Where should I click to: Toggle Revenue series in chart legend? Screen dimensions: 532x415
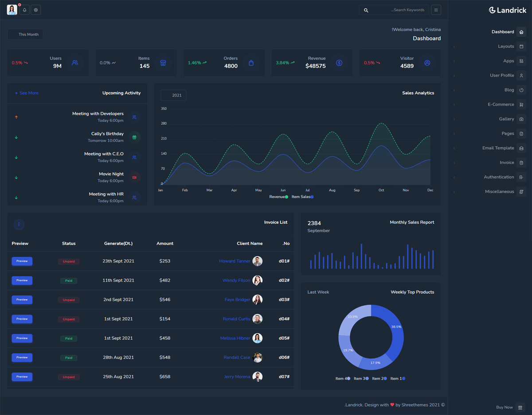(278, 197)
